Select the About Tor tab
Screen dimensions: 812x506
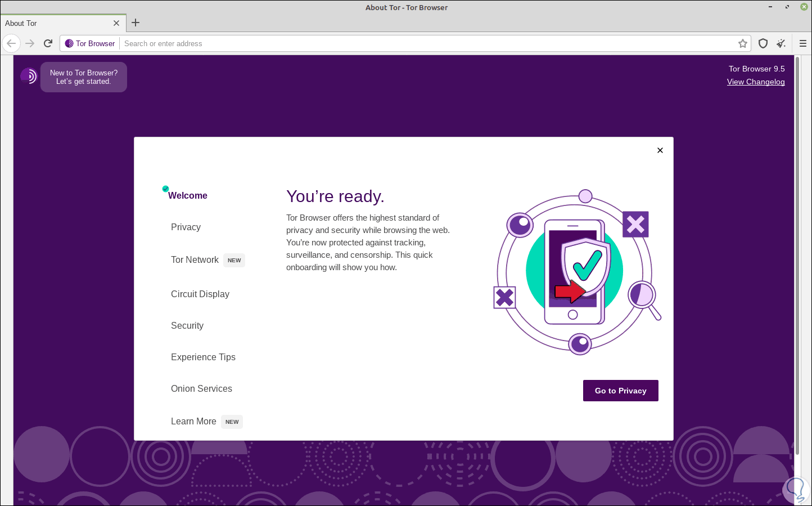(x=62, y=23)
